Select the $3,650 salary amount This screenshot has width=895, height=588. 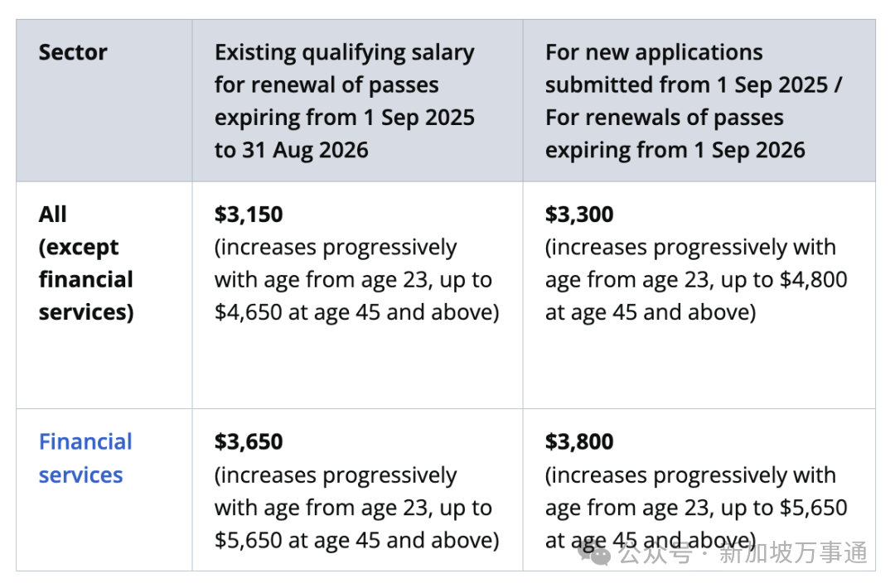click(249, 442)
